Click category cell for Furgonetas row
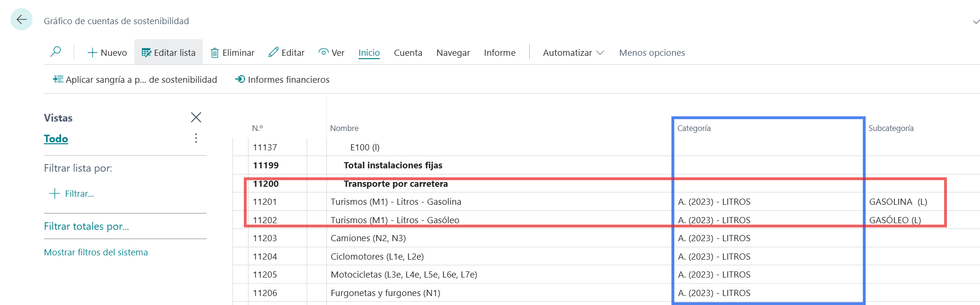 (714, 293)
